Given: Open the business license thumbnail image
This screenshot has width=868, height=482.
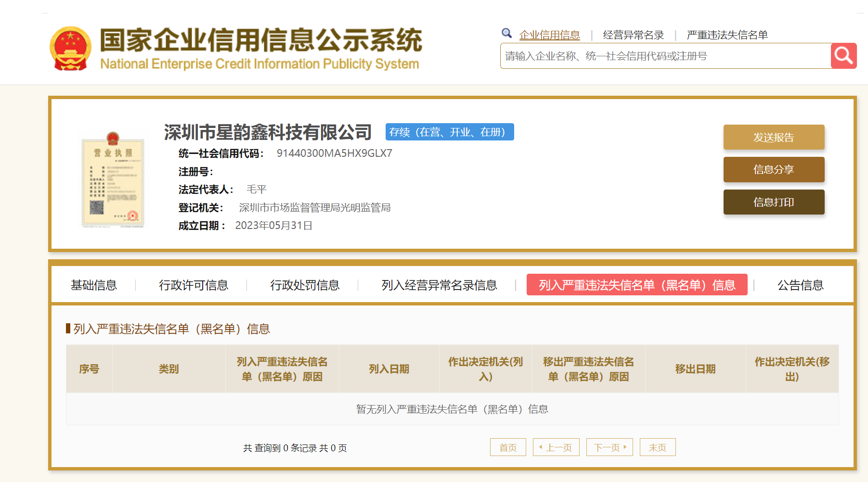Looking at the screenshot, I should 113,179.
